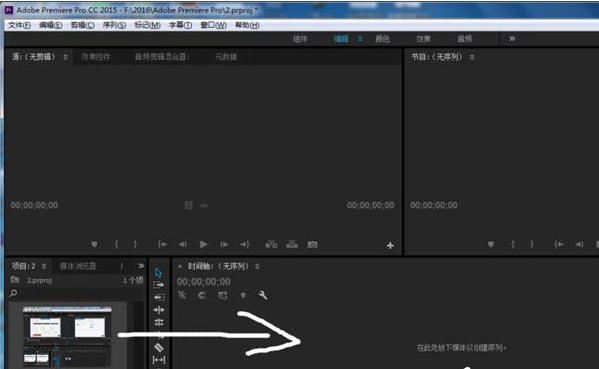Click the wrench timeline display settings icon
This screenshot has width=599, height=369.
coord(263,295)
